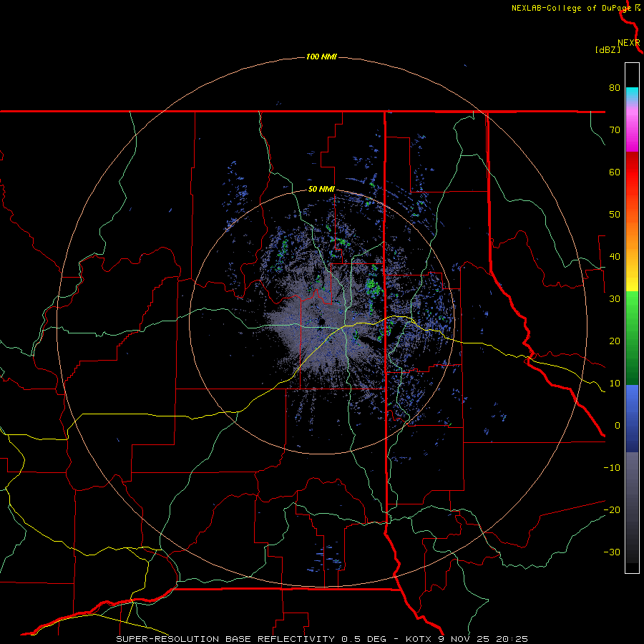Click the 20 value on the reflectivity scale
The width and height of the screenshot is (644, 644).
pos(615,341)
